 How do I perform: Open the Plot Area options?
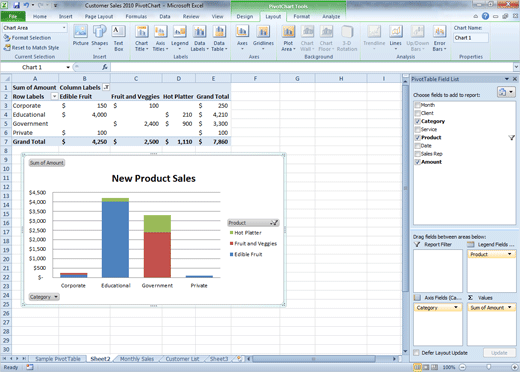coord(288,38)
